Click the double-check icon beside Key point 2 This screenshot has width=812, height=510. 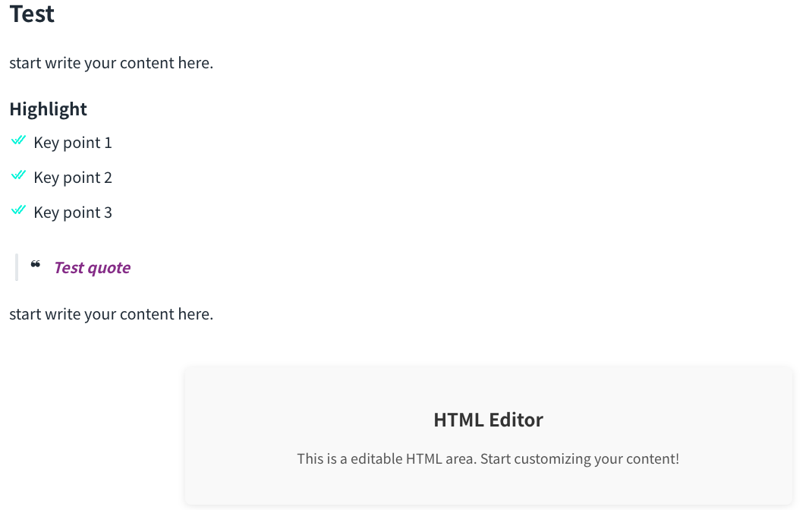click(x=19, y=175)
